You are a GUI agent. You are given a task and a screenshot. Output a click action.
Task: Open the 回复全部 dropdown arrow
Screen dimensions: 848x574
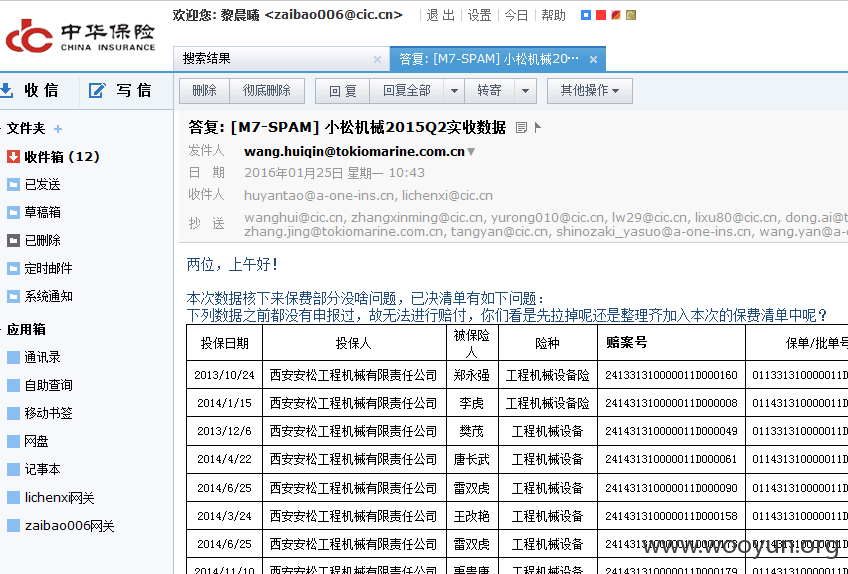click(454, 91)
